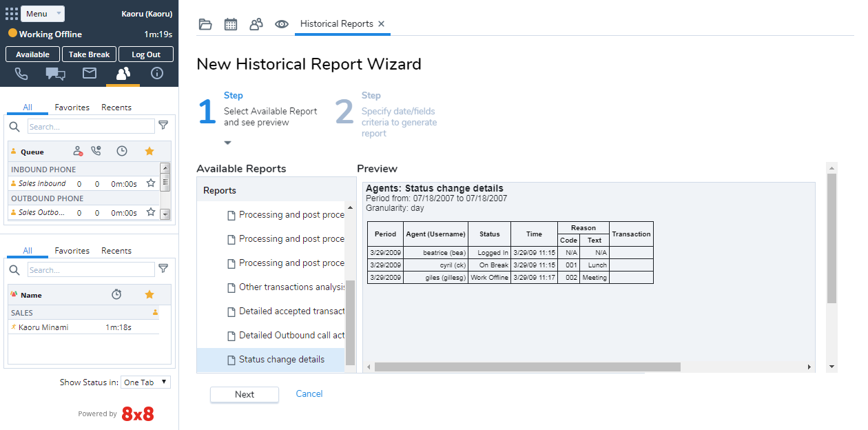Click the Cancel link
Viewport: 868px width, 430px height.
coord(309,394)
